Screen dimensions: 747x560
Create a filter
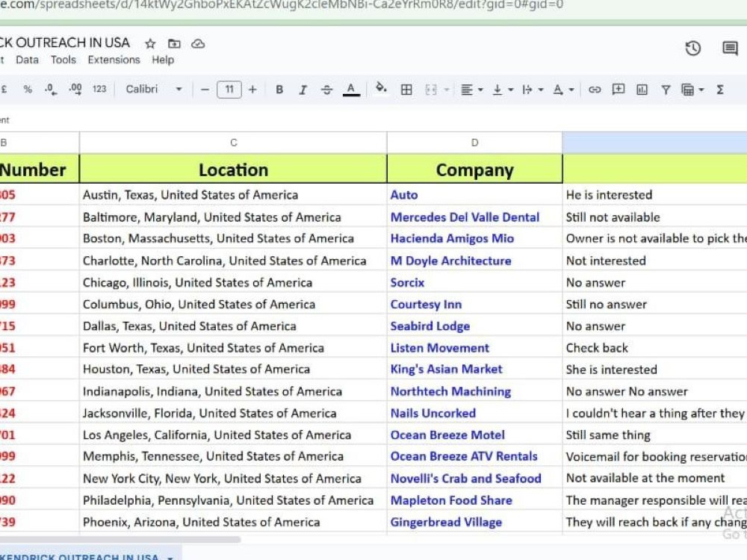[x=666, y=90]
